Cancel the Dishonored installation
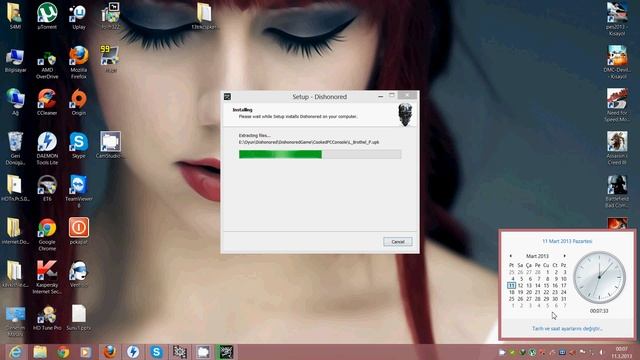 [x=398, y=242]
